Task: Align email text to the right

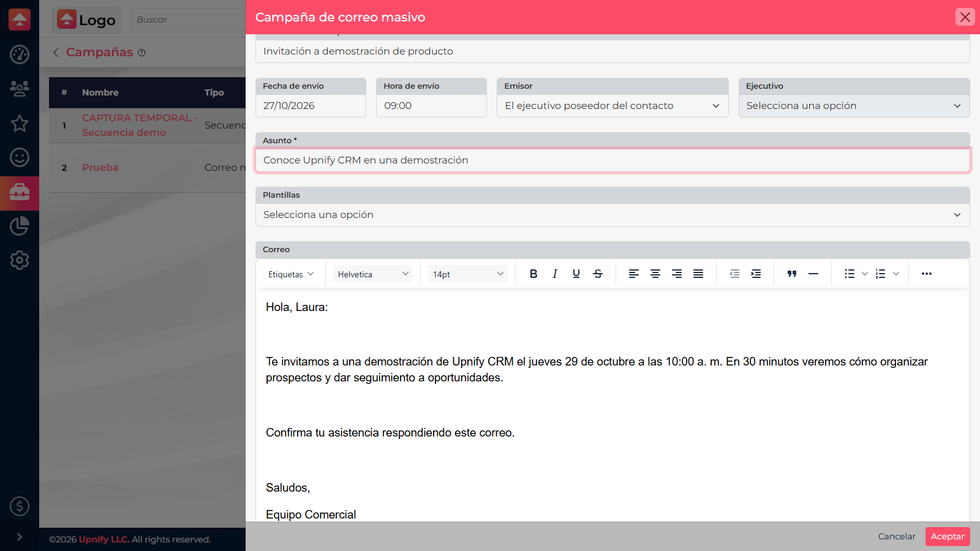Action: (x=677, y=274)
